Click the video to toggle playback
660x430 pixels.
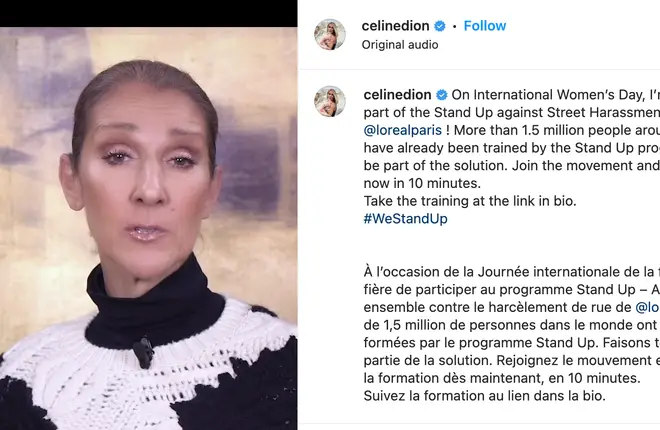tap(149, 228)
